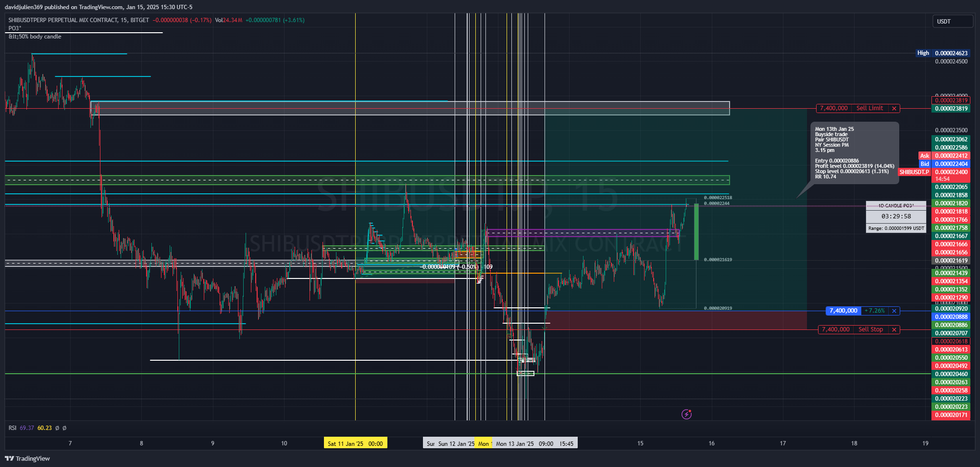Click the Sun 12 Jan '25 date label
Screen dimensions: 980x467
coord(456,443)
